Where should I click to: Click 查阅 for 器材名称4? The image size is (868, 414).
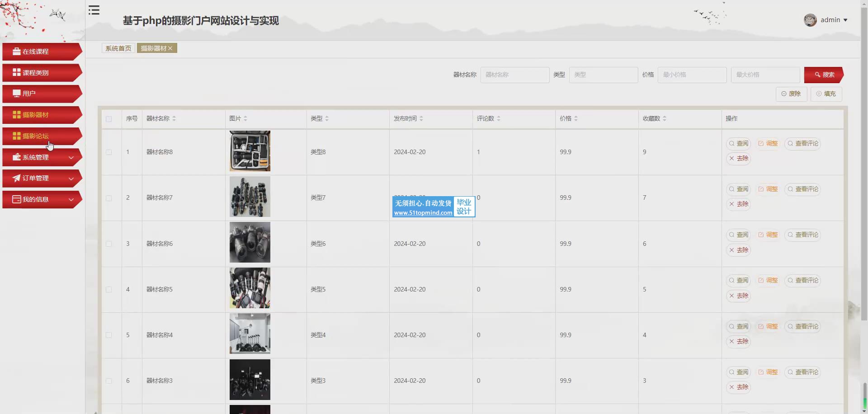point(739,326)
